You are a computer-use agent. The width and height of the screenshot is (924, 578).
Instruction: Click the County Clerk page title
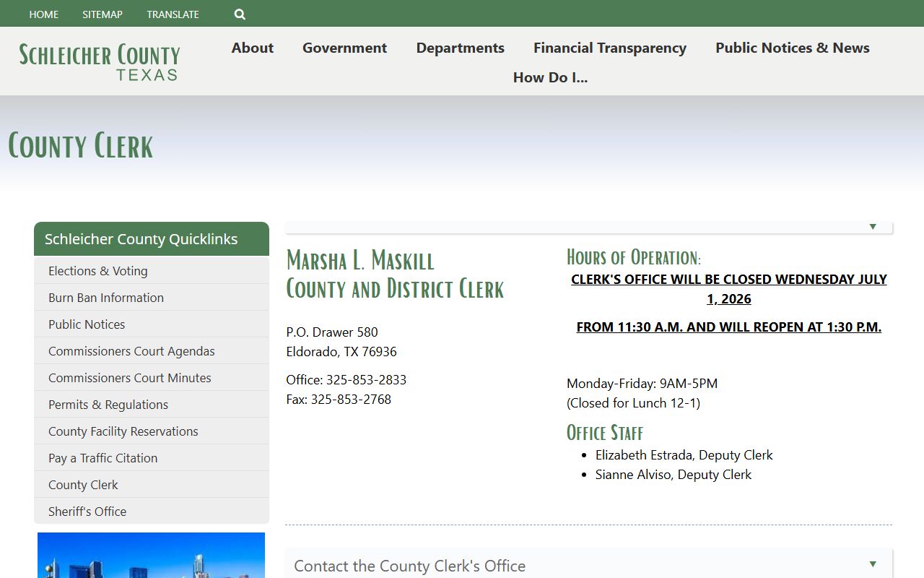(81, 146)
